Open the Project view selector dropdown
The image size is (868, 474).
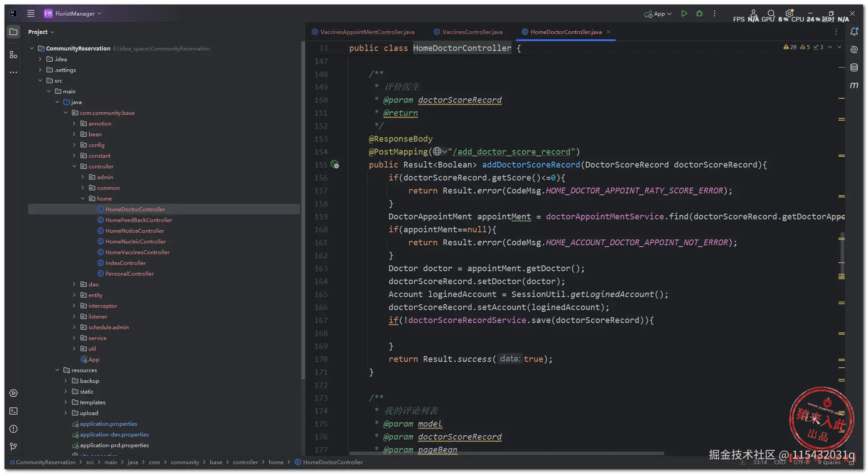tap(41, 32)
